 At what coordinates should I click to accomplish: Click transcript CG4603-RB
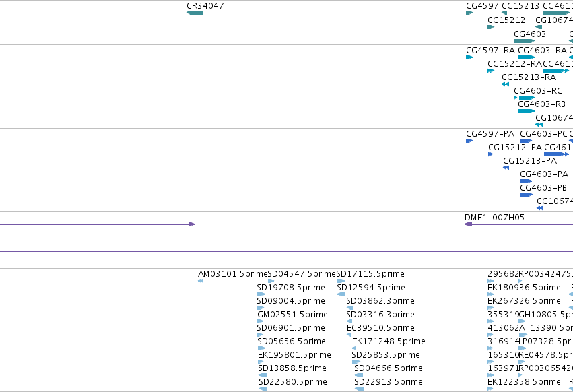[x=527, y=111]
